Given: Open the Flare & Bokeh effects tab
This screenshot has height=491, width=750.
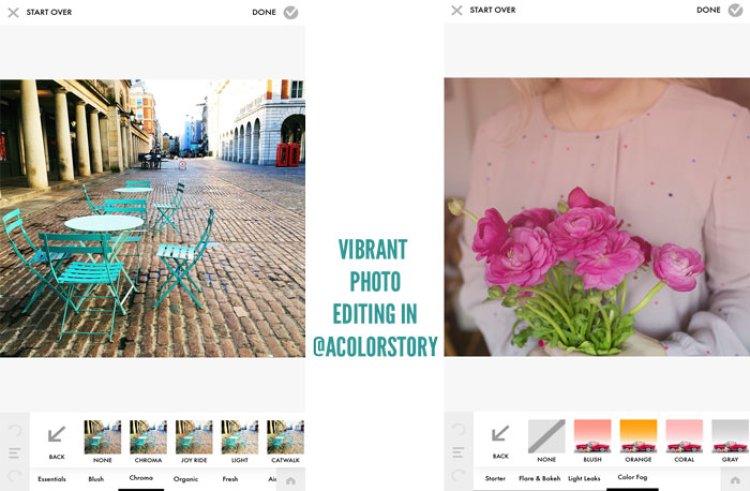Looking at the screenshot, I should coord(539,478).
